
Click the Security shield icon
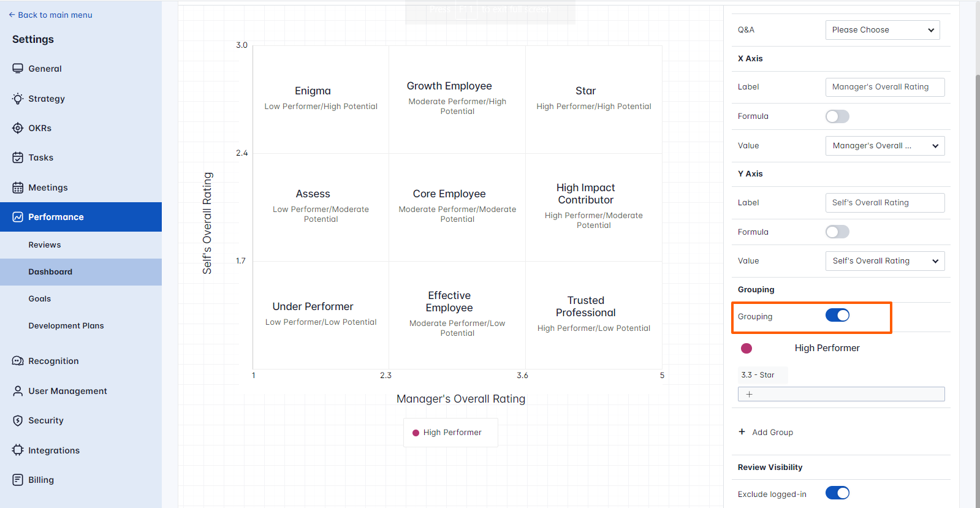pyautogui.click(x=18, y=420)
